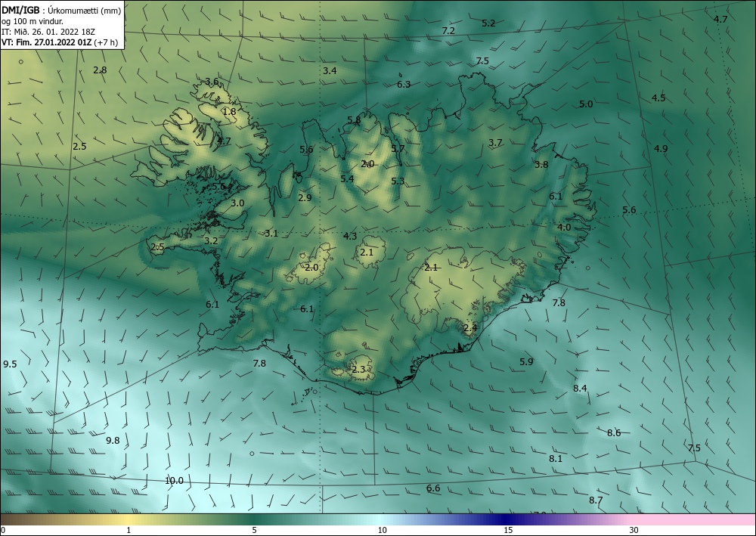Click the 3.7 value in North Iceland
The height and width of the screenshot is (536, 756).
pyautogui.click(x=496, y=143)
